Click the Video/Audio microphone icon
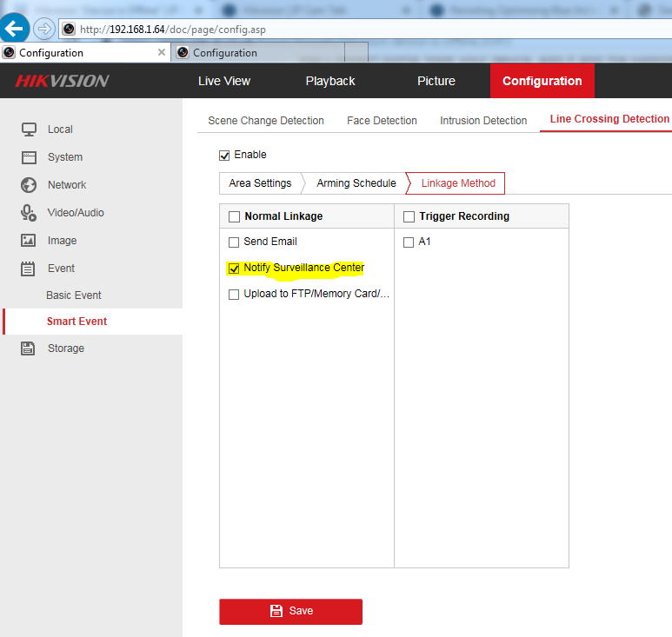The image size is (672, 637). (29, 213)
